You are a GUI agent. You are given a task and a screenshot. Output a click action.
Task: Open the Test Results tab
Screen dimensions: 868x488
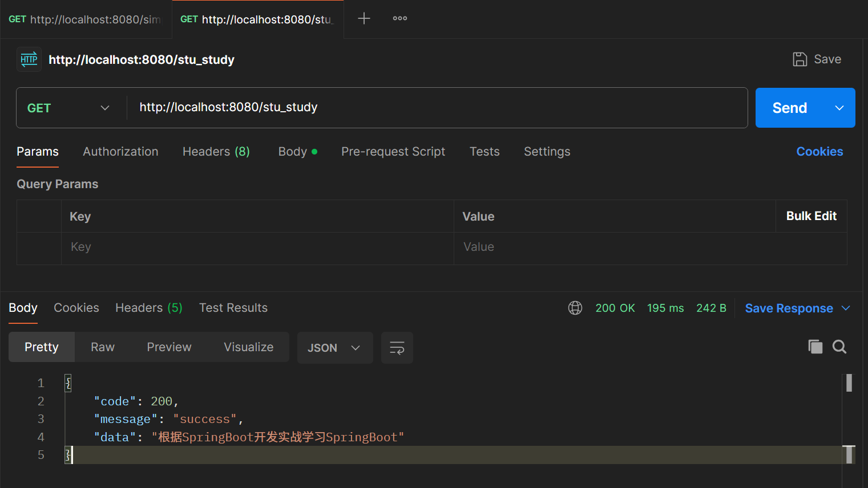coord(233,308)
